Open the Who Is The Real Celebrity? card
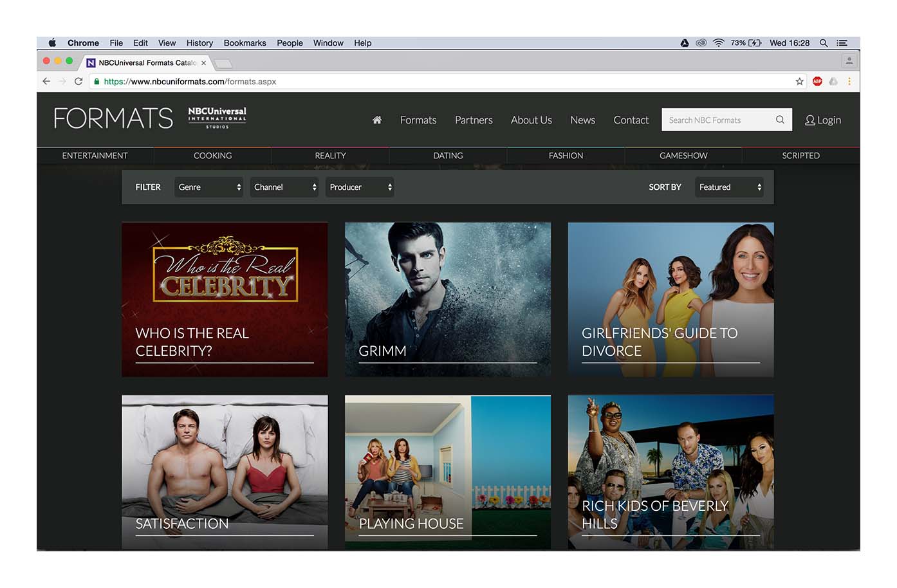 click(225, 300)
